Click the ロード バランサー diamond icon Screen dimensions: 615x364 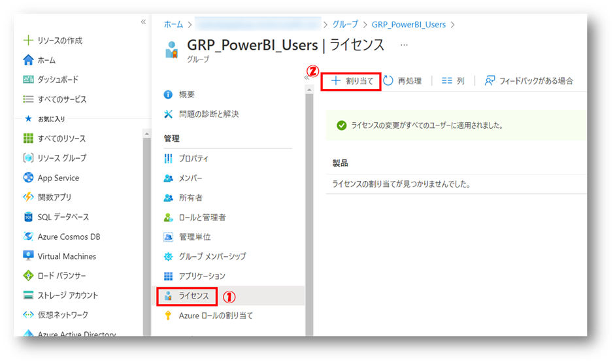28,276
